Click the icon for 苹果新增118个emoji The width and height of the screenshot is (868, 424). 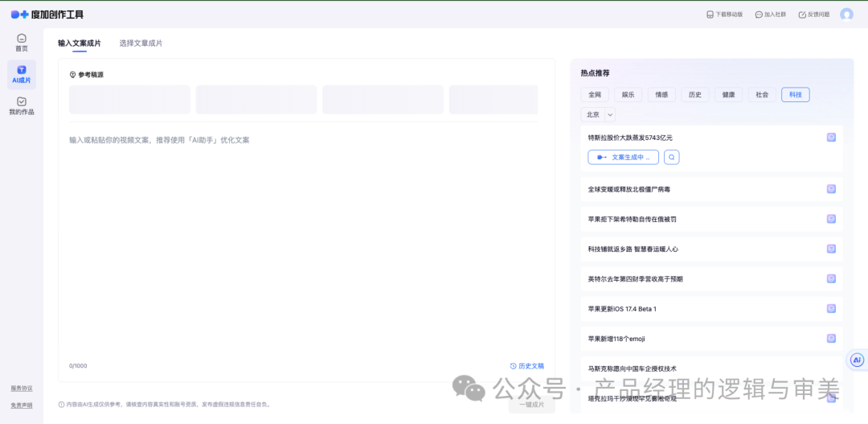tap(831, 339)
